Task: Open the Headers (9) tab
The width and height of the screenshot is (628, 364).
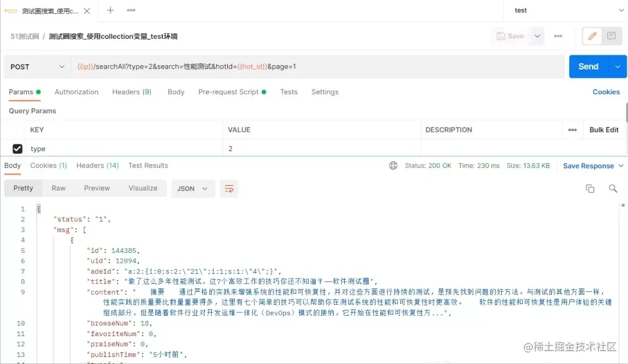Action: pos(132,92)
